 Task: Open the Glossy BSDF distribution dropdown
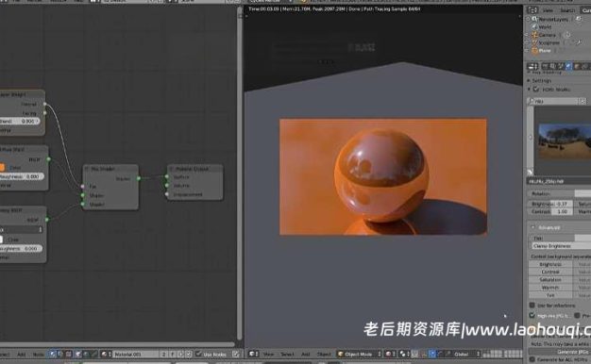pyautogui.click(x=21, y=229)
